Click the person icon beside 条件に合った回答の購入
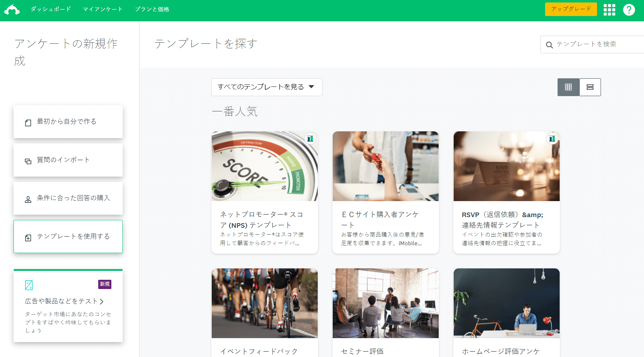Screen dimensions: 644x357 28,200
